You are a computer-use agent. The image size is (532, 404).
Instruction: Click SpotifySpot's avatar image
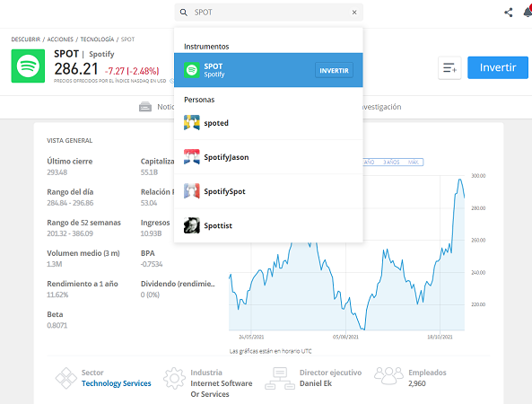(x=192, y=191)
